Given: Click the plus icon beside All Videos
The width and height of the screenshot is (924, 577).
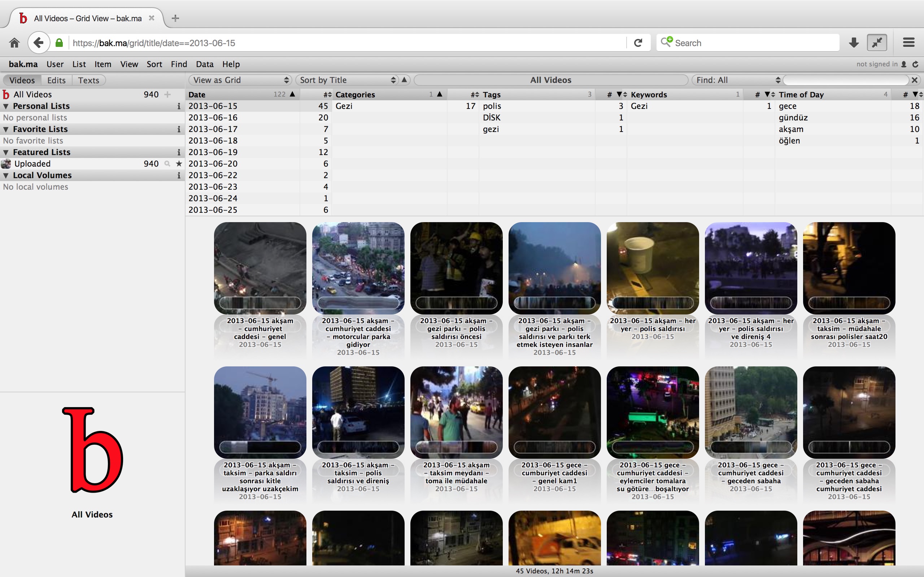Looking at the screenshot, I should pyautogui.click(x=167, y=94).
